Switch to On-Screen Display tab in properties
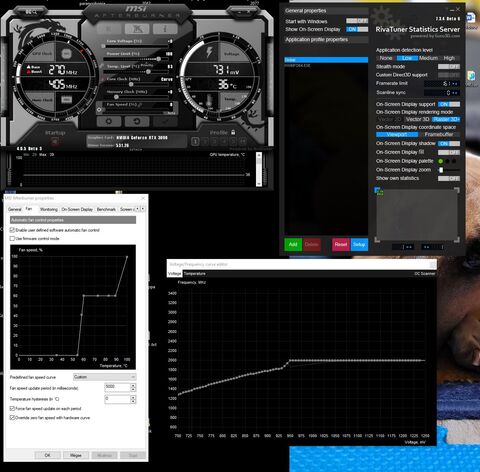Screen dimensions: 480x472 77,209
